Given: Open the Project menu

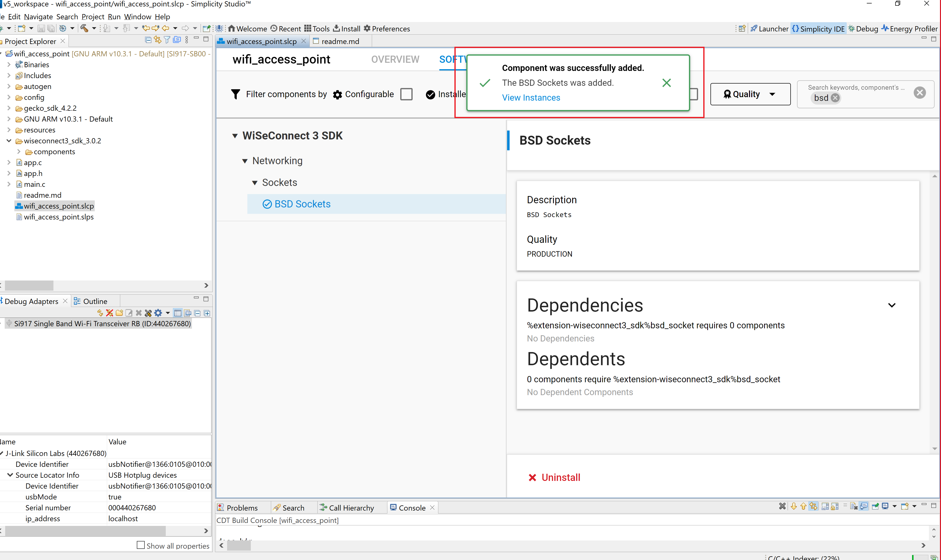Looking at the screenshot, I should [x=93, y=17].
